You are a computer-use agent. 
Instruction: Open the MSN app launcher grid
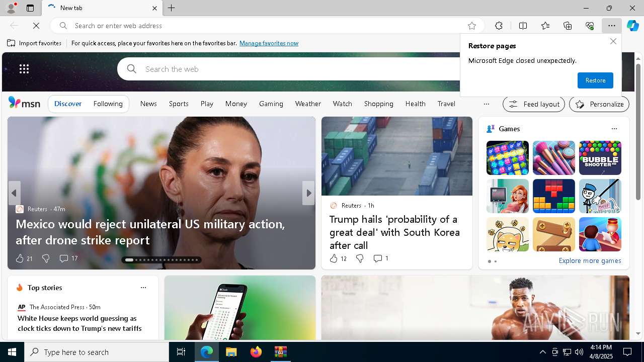[x=24, y=69]
